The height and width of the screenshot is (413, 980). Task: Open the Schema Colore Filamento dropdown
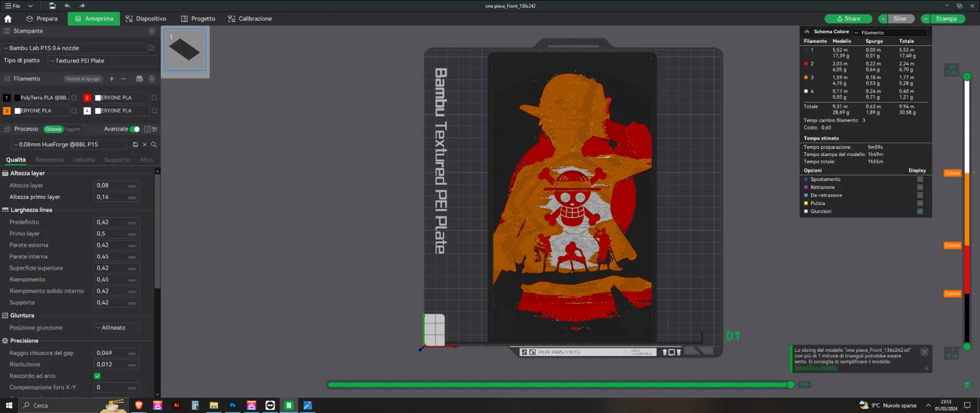pyautogui.click(x=889, y=32)
